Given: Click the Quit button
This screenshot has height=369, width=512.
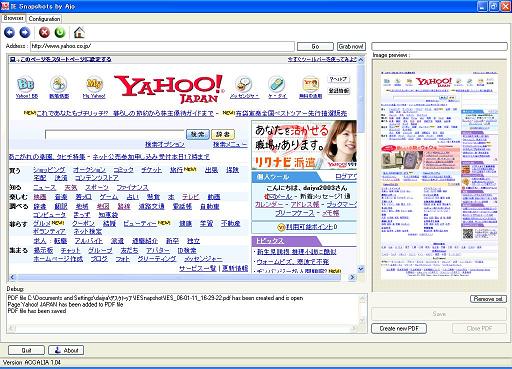Looking at the screenshot, I should tap(26, 350).
